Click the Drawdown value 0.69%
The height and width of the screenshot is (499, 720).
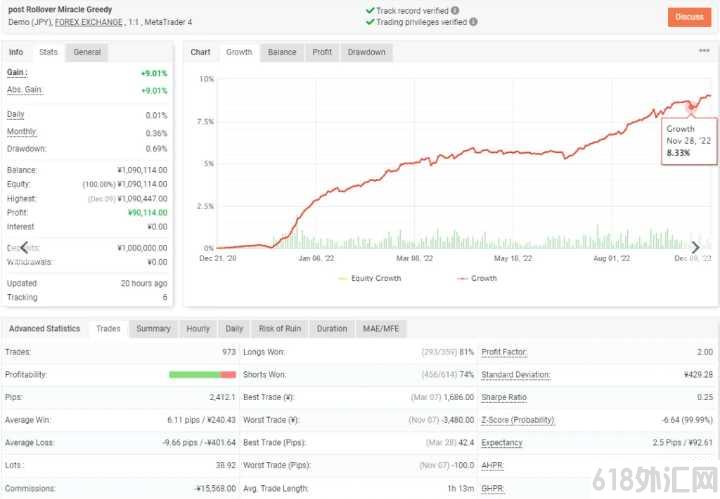(156, 149)
